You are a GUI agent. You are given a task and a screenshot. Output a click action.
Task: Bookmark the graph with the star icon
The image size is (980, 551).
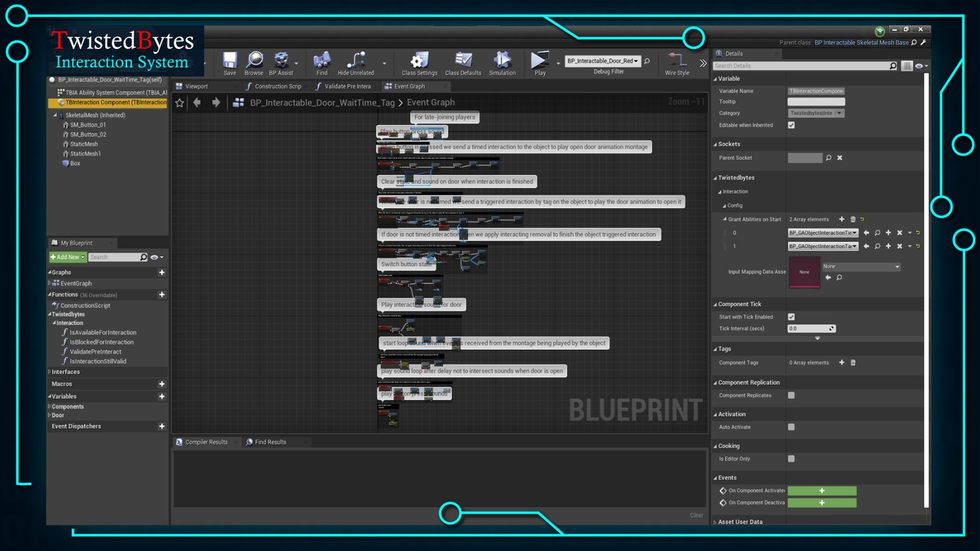click(180, 103)
